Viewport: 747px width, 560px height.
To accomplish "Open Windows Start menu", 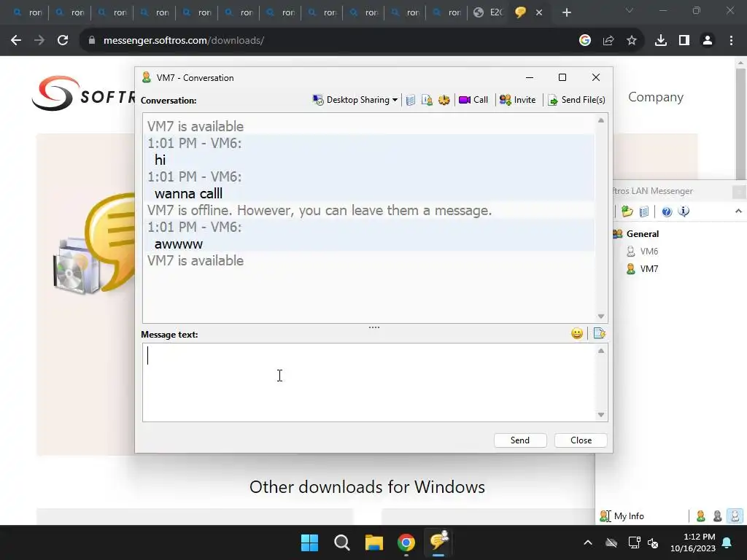I will click(x=309, y=542).
